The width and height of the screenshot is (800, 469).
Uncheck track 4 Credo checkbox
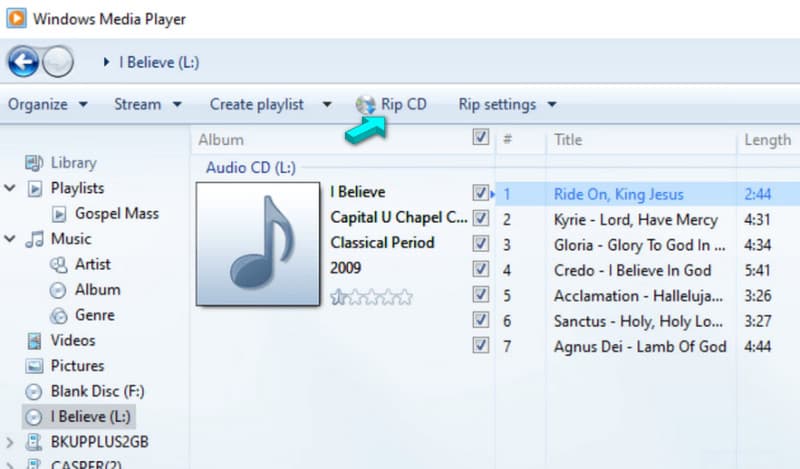[x=481, y=268]
